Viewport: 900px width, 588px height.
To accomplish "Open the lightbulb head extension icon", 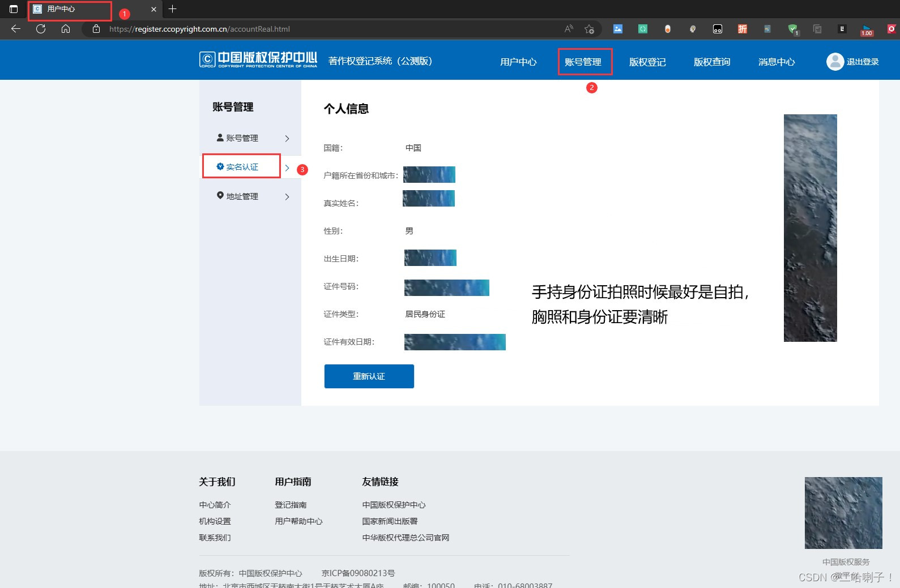I will pos(693,29).
